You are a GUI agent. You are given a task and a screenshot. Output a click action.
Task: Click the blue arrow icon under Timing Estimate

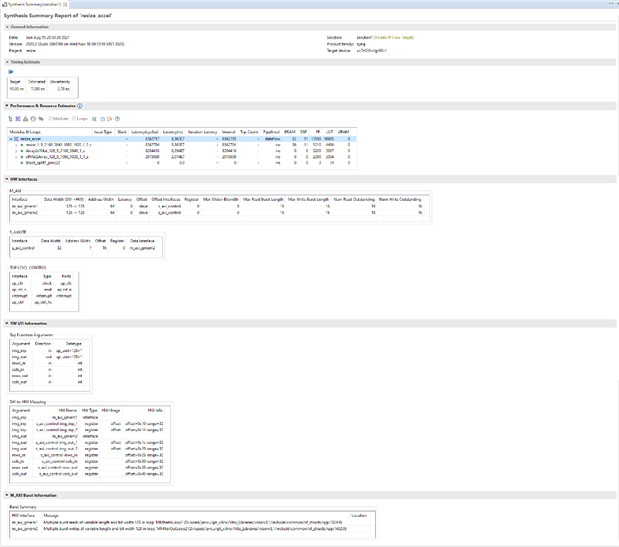pyautogui.click(x=11, y=71)
